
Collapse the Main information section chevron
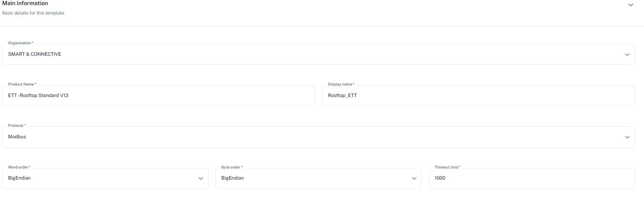(x=630, y=5)
